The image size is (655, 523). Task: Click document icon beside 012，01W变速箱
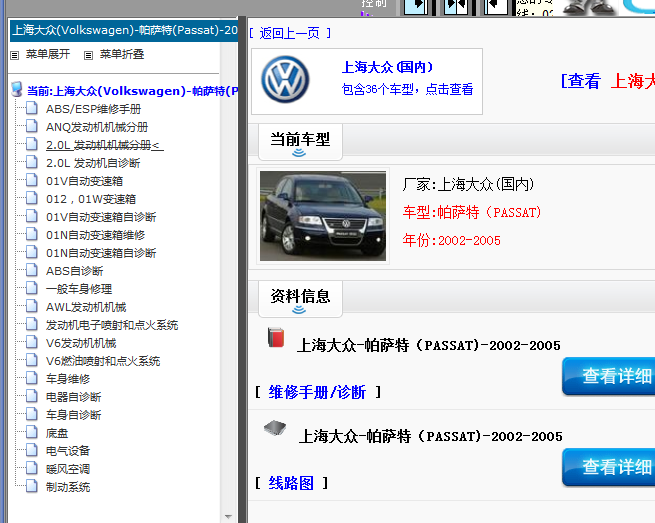pos(32,198)
